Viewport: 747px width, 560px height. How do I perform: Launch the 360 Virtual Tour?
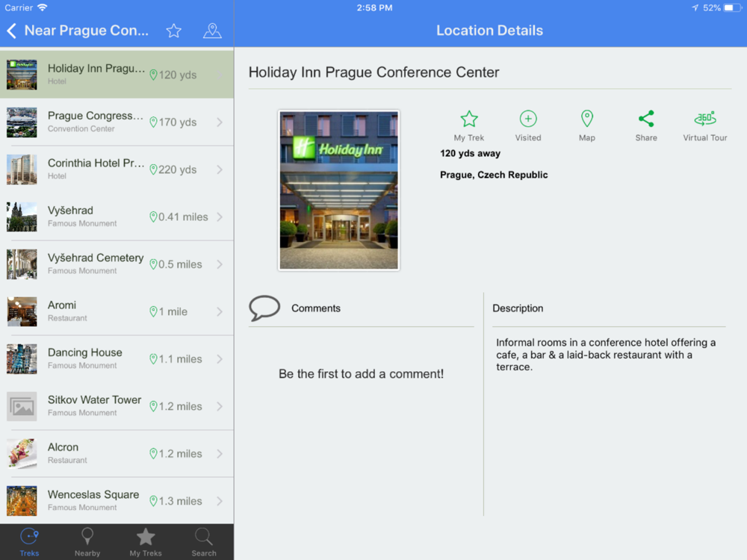[705, 126]
